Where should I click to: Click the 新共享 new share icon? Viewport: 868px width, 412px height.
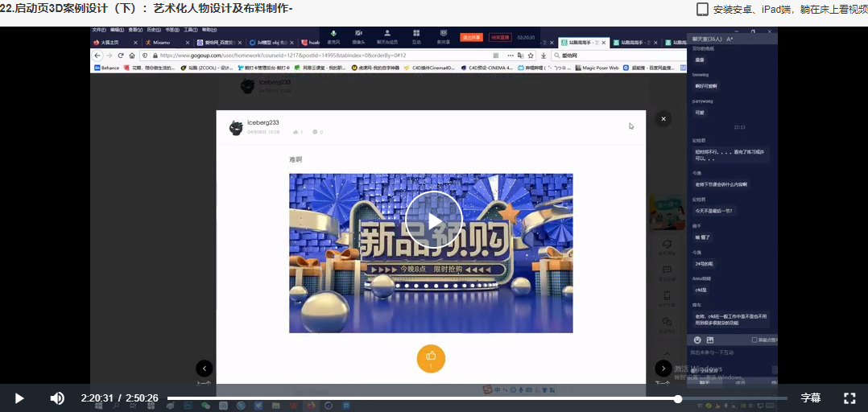pos(443,37)
